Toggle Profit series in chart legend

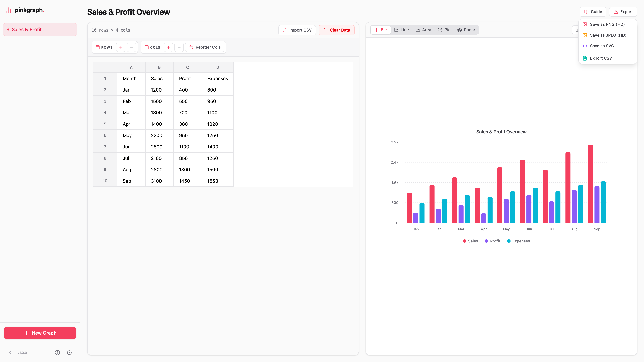tap(493, 241)
